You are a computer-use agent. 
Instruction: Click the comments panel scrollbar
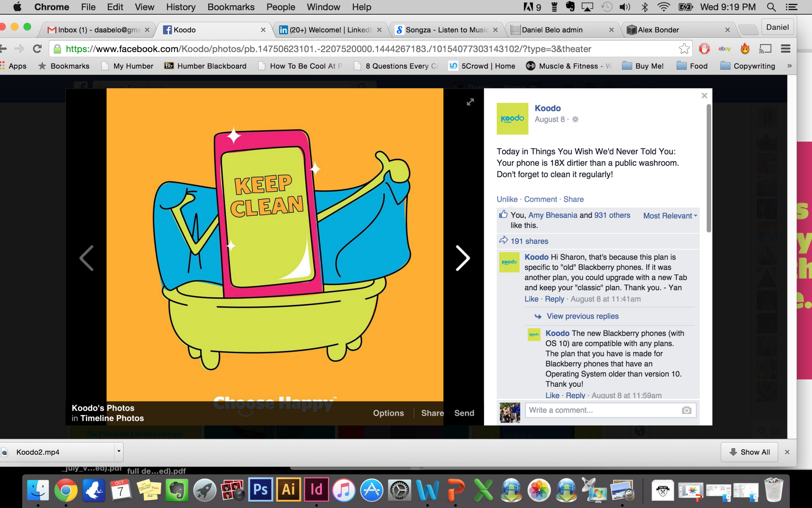[709, 168]
